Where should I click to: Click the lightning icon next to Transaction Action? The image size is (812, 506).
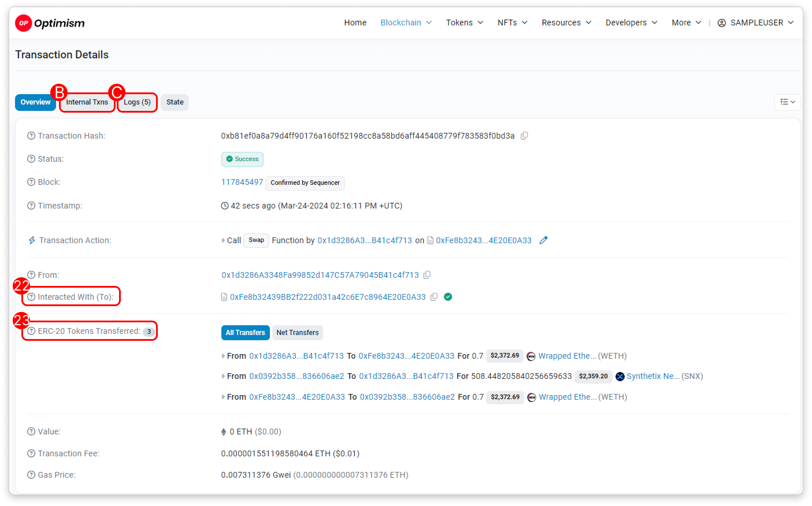click(32, 240)
